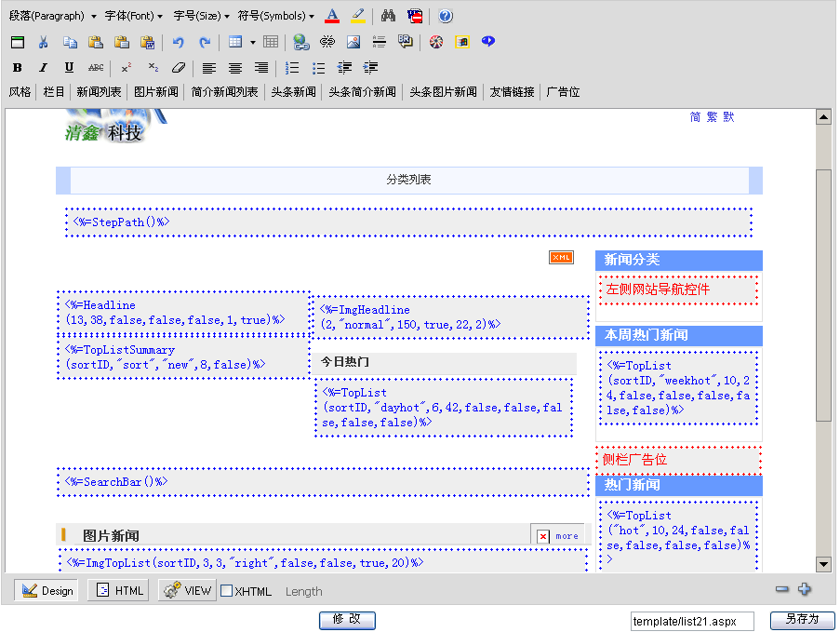Click the 另存为 button
The height and width of the screenshot is (632, 840).
pyautogui.click(x=802, y=620)
